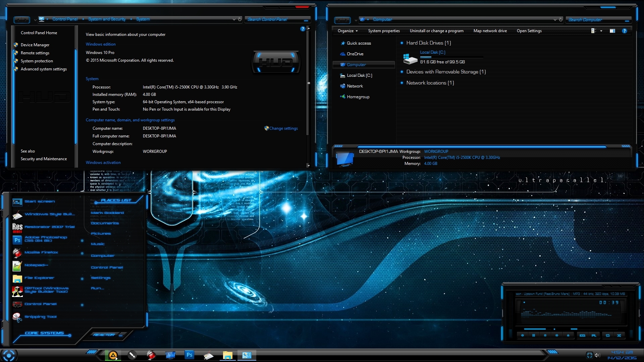Open System Protection settings
The width and height of the screenshot is (644, 362).
tap(36, 61)
